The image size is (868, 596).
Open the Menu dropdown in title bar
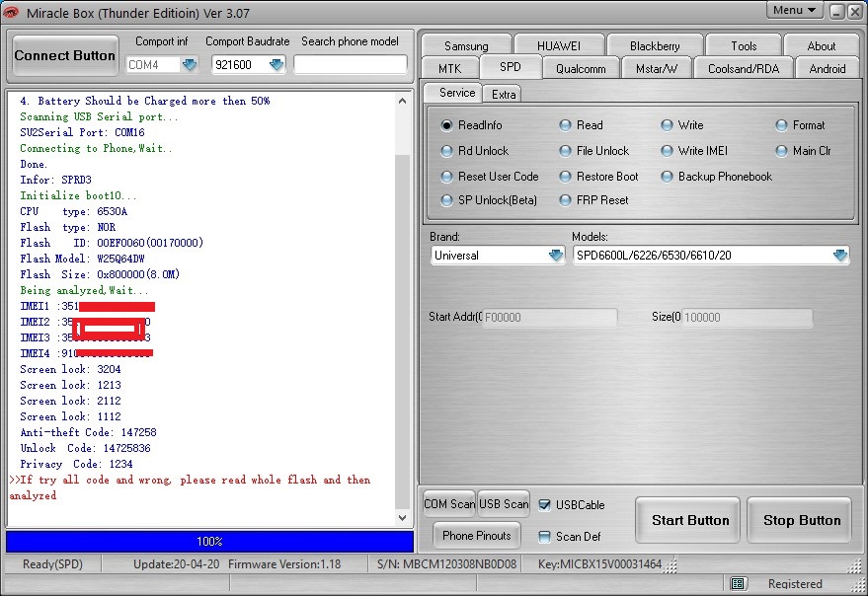point(794,10)
